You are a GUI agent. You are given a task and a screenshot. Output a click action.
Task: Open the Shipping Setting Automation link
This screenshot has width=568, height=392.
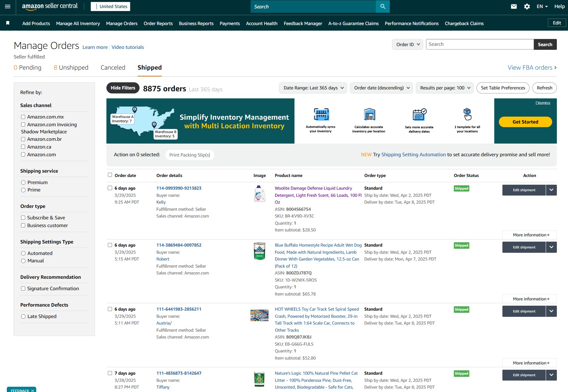click(x=414, y=155)
